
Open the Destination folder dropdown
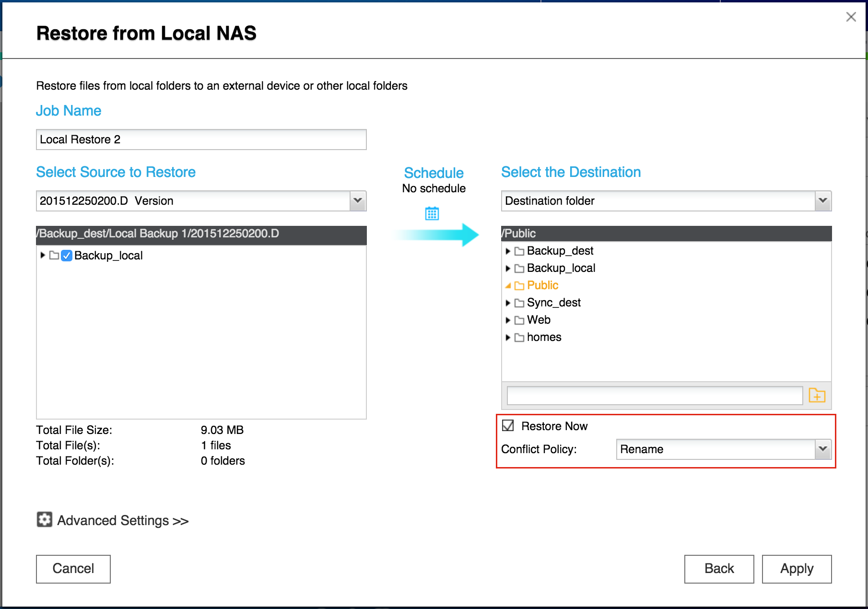point(823,201)
